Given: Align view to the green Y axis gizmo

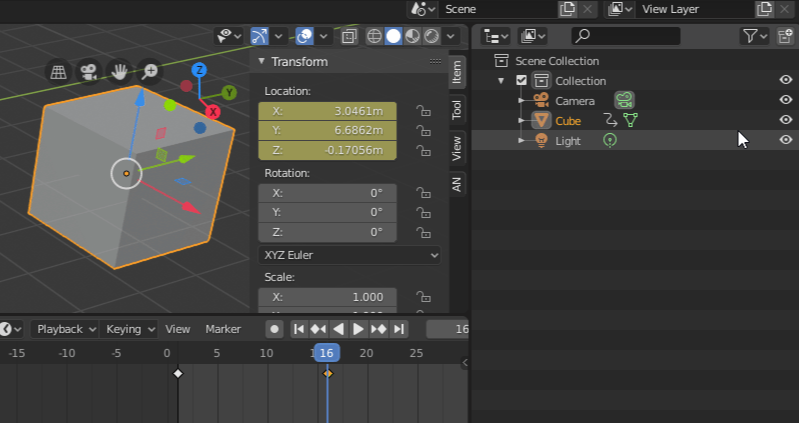Looking at the screenshot, I should pyautogui.click(x=229, y=93).
